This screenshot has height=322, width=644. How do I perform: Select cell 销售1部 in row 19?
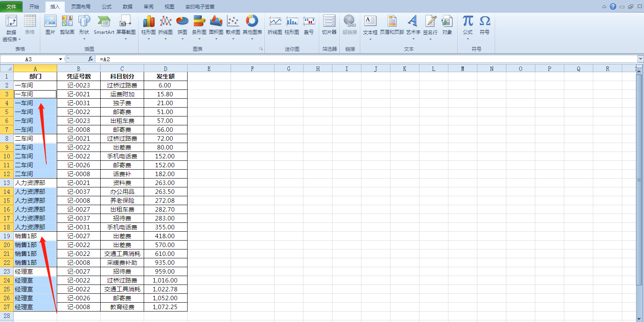(35, 236)
